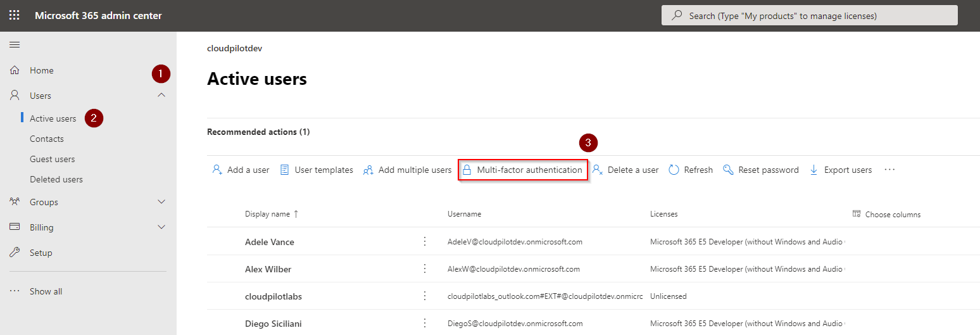Open Multi-factor authentication settings
This screenshot has height=335, width=980.
(523, 170)
